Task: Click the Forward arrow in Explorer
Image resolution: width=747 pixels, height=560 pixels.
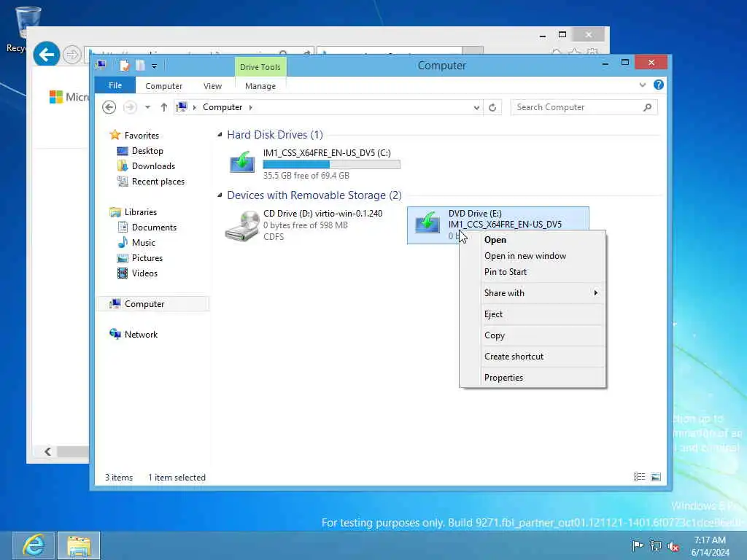Action: [x=130, y=107]
